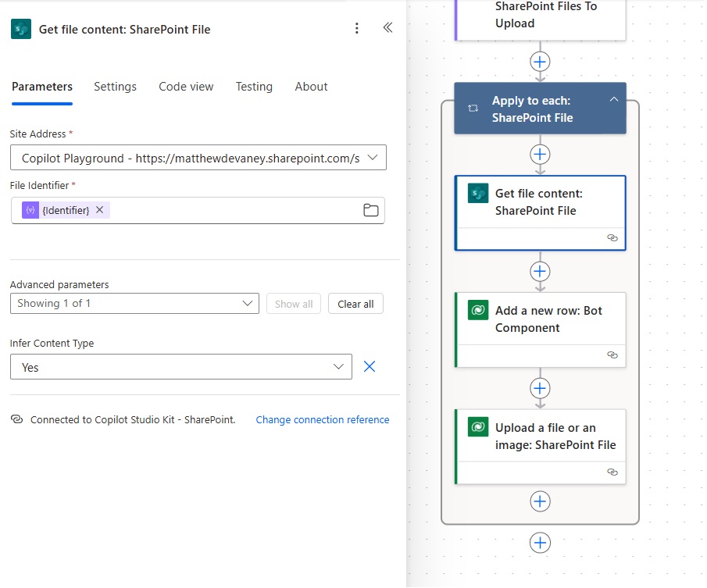The image size is (707, 588).
Task: Open the Advanced parameters Showing 1 of 1 dropdown
Action: (x=134, y=303)
